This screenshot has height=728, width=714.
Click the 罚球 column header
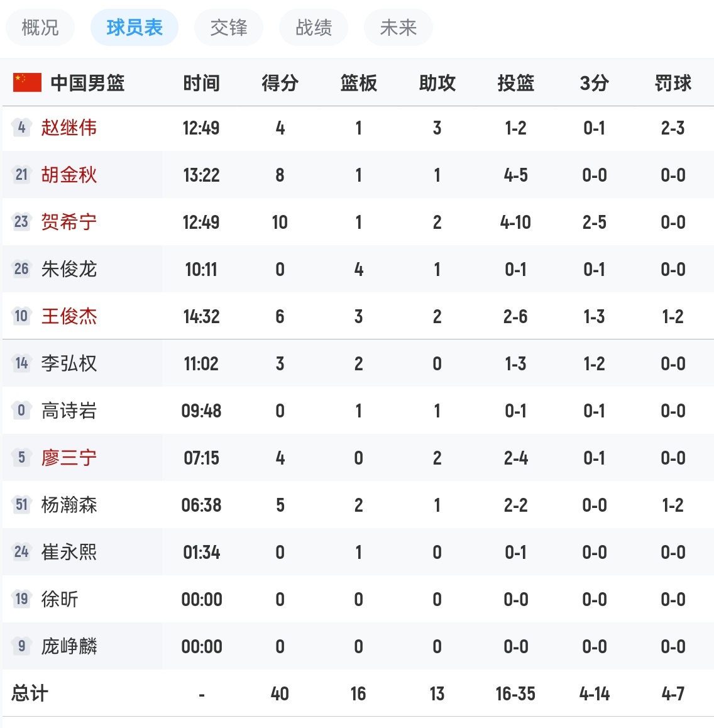click(673, 83)
